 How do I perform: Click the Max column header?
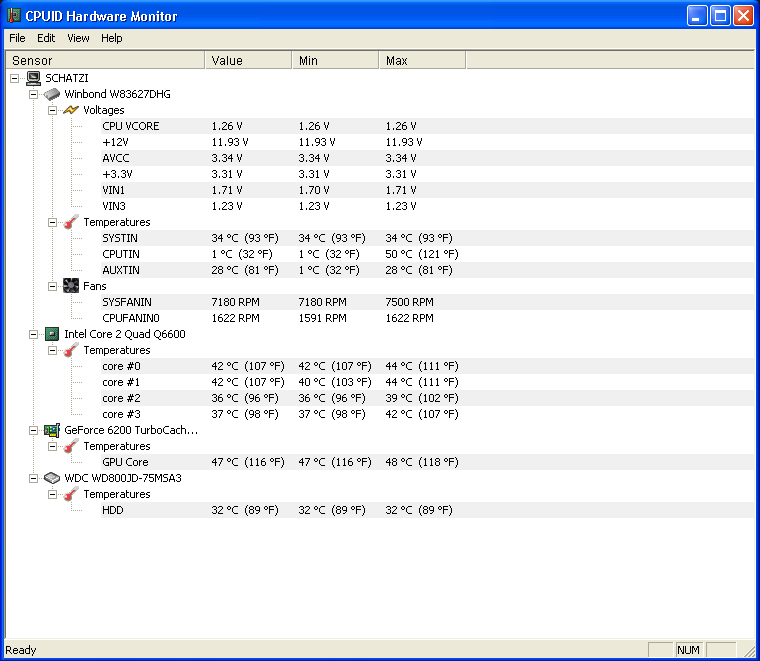422,60
